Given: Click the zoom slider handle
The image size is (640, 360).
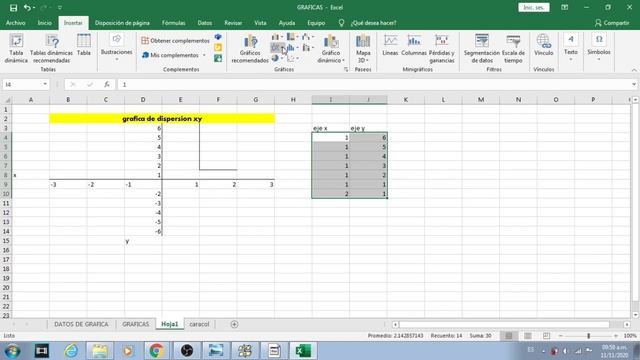Looking at the screenshot, I should click(x=589, y=336).
